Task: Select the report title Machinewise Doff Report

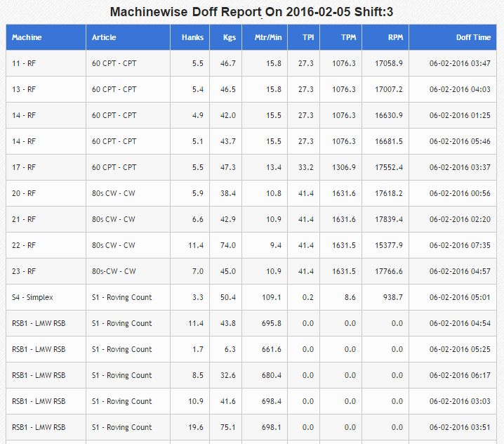Action: [251, 12]
